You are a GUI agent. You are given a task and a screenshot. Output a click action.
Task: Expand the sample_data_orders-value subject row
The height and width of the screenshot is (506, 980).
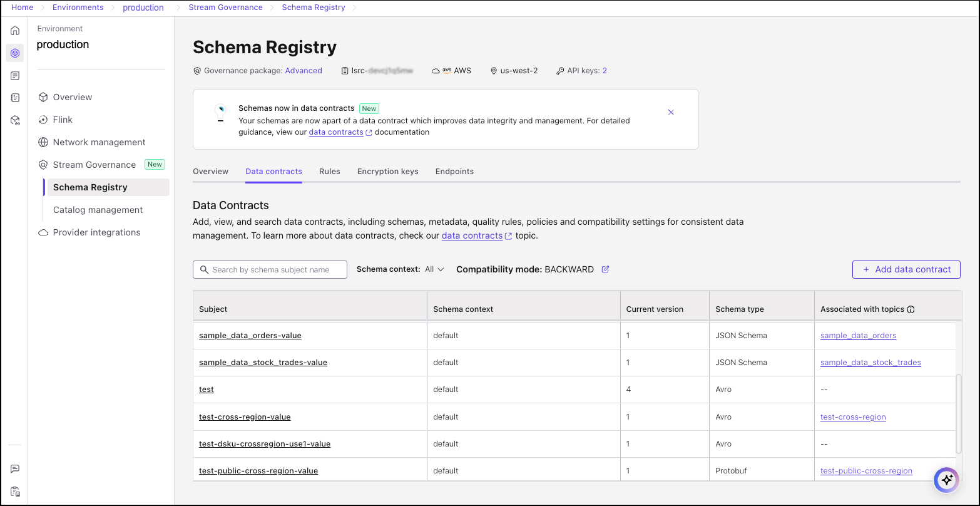[x=250, y=335]
